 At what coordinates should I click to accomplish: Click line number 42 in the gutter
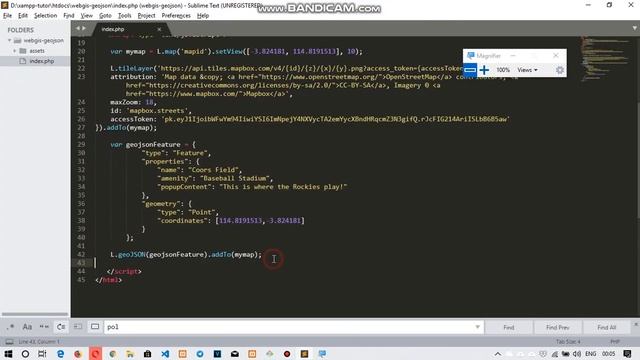(x=81, y=254)
